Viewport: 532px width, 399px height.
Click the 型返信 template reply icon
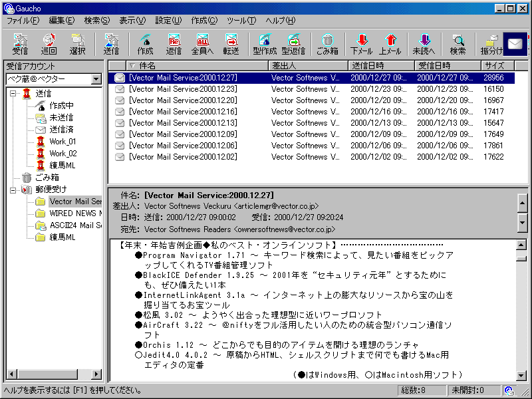click(293, 44)
